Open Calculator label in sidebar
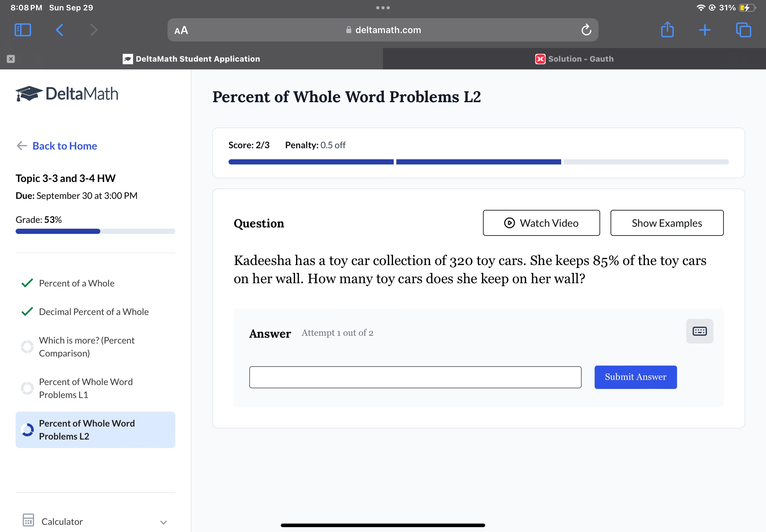Viewport: 766px width, 532px height. [x=62, y=522]
